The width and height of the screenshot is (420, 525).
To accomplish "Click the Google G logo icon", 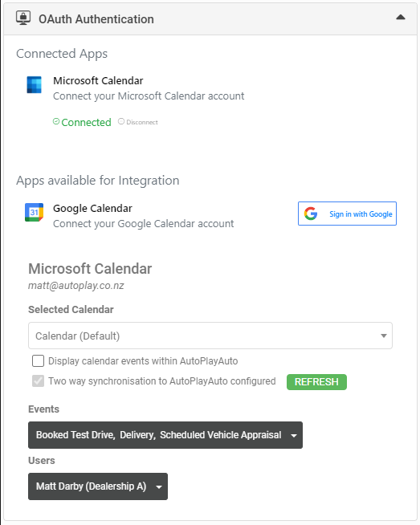I will click(311, 214).
